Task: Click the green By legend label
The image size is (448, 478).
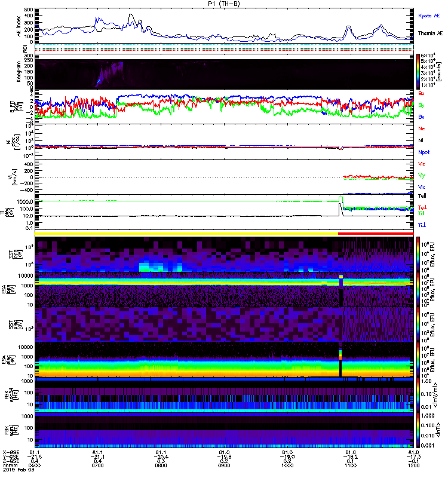Action: coord(421,106)
